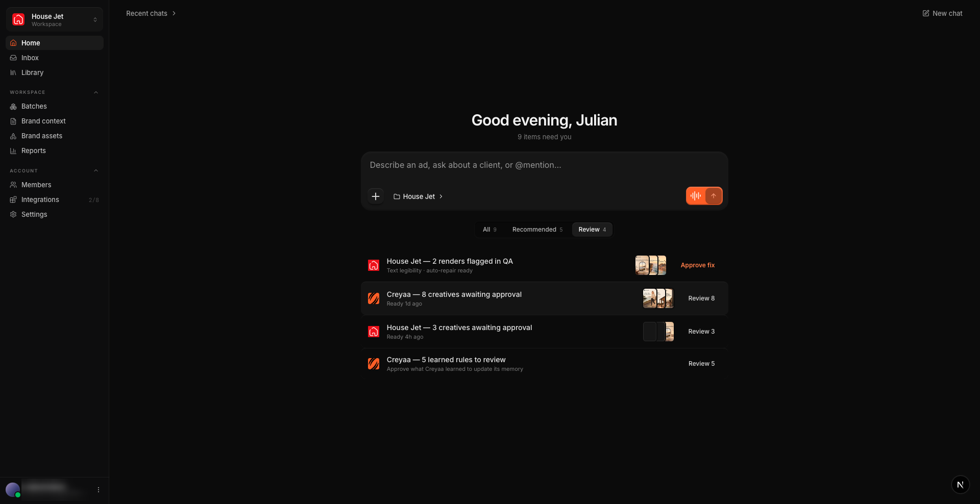Click Approve fix for House Jet QA

[x=697, y=265]
